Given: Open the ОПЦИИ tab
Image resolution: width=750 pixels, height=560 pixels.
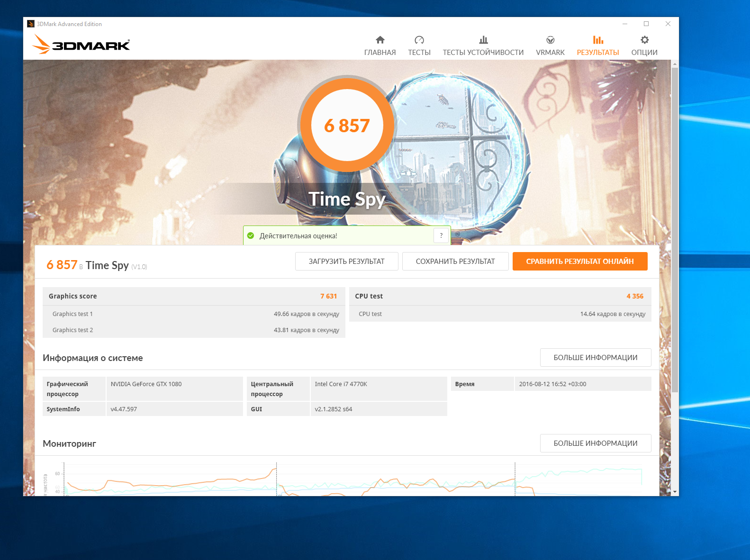Looking at the screenshot, I should click(644, 53).
